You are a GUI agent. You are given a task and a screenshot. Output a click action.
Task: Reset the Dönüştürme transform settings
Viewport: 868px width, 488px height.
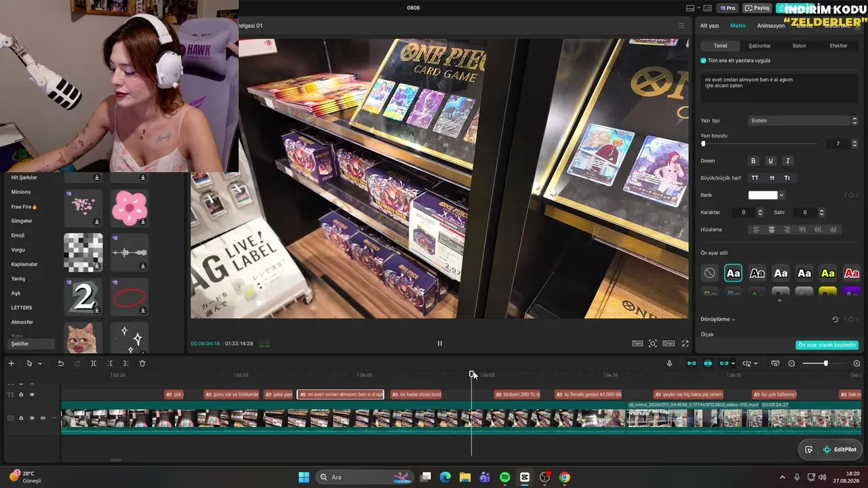pyautogui.click(x=835, y=319)
